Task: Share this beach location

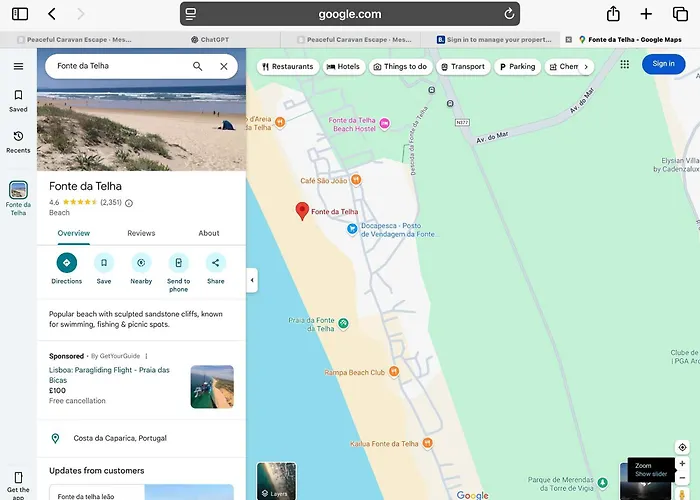Action: click(216, 263)
